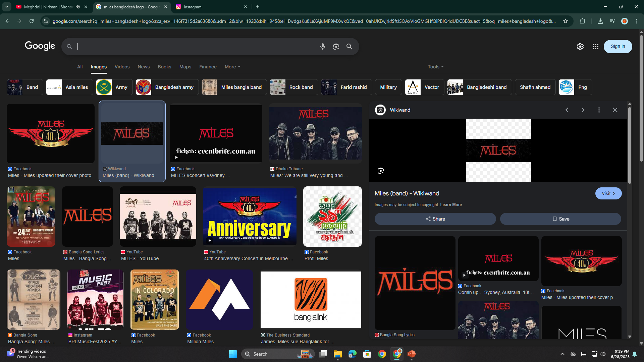Click the Save button
Image resolution: width=644 pixels, height=362 pixels.
(x=560, y=219)
